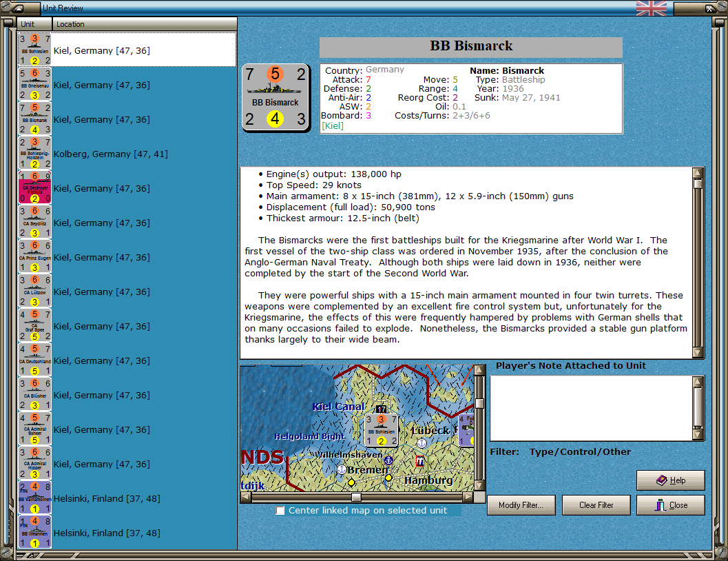Click the description scrollbar up arrow

pyautogui.click(x=698, y=173)
